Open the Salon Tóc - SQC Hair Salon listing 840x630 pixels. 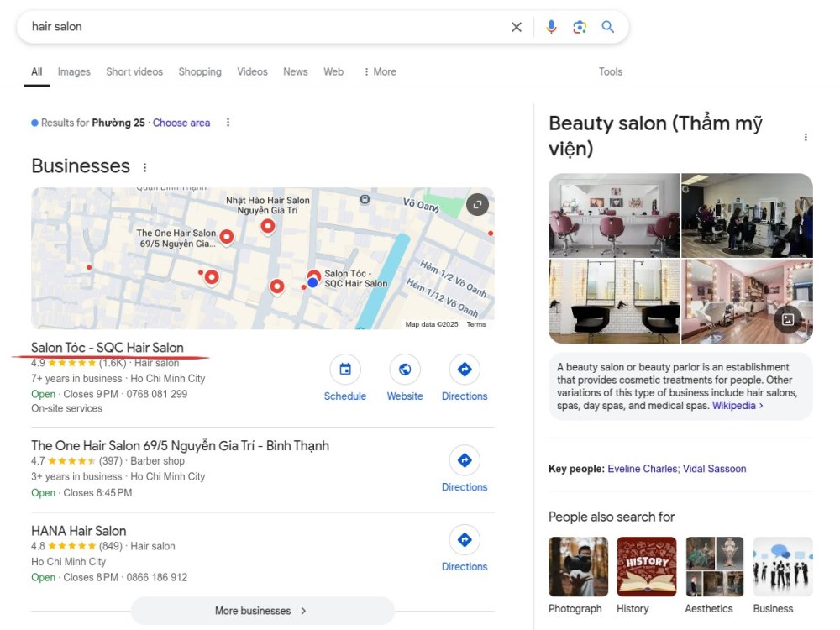click(108, 348)
